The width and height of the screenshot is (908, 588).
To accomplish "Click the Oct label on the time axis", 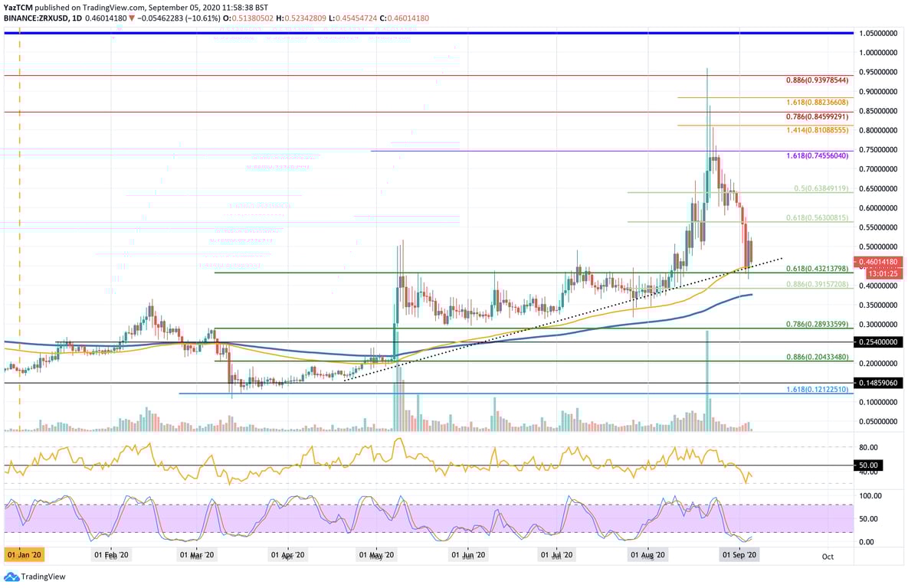I will tap(828, 557).
